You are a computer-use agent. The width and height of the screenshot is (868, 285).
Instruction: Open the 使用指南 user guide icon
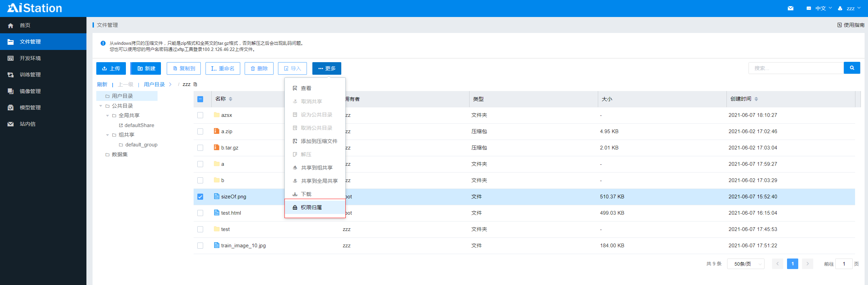(x=839, y=25)
